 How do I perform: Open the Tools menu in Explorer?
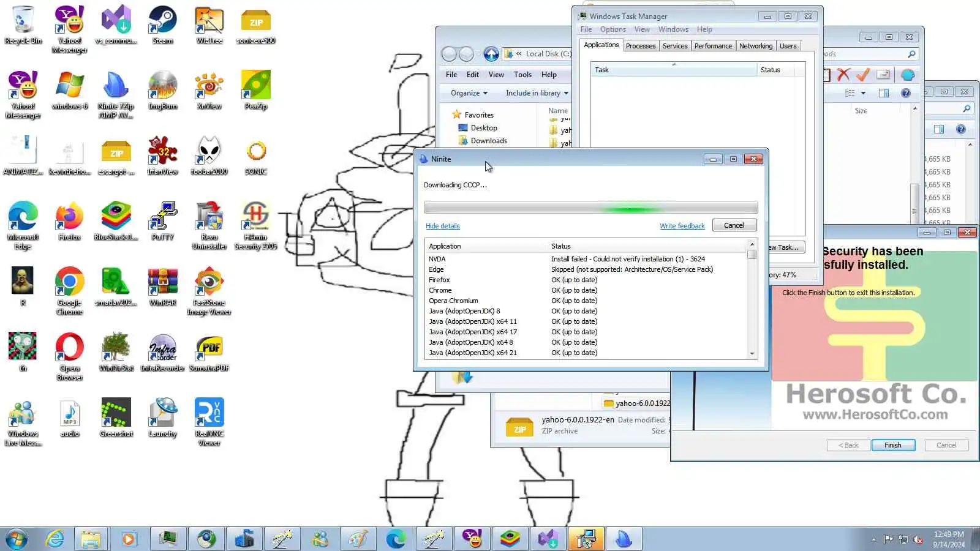522,75
